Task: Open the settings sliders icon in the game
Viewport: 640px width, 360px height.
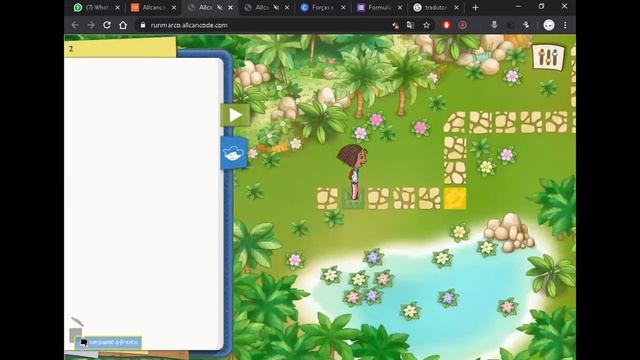Action: coord(548,57)
